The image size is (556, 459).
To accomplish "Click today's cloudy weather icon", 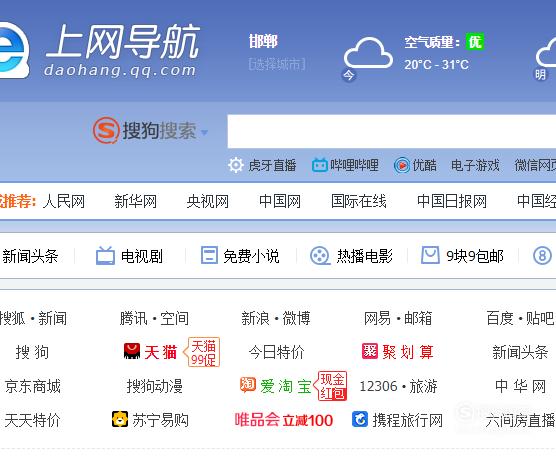I will [x=368, y=52].
